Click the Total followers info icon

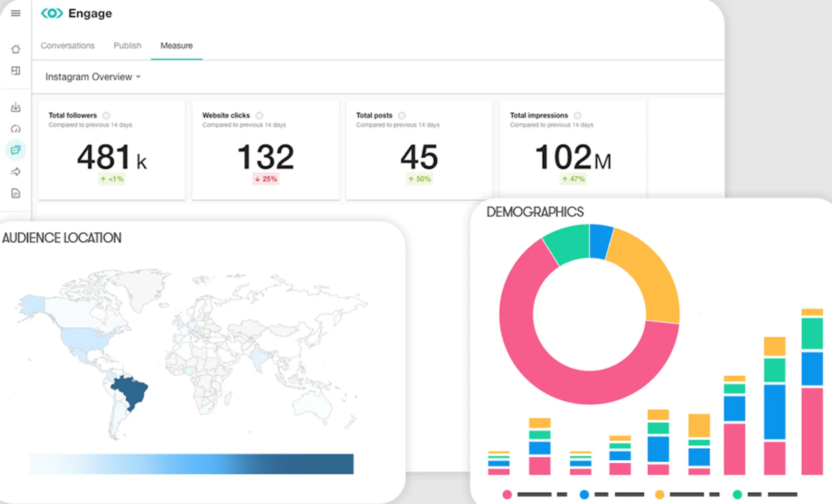point(106,115)
